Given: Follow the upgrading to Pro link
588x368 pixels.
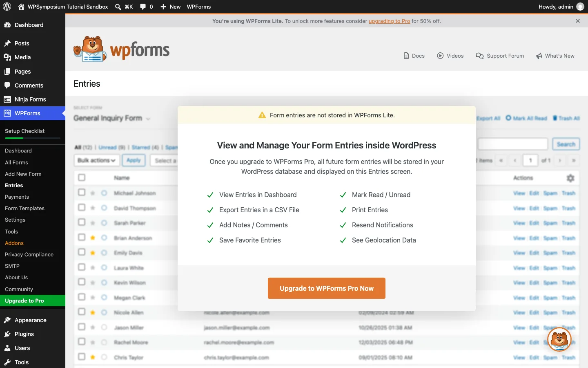Looking at the screenshot, I should 389,21.
